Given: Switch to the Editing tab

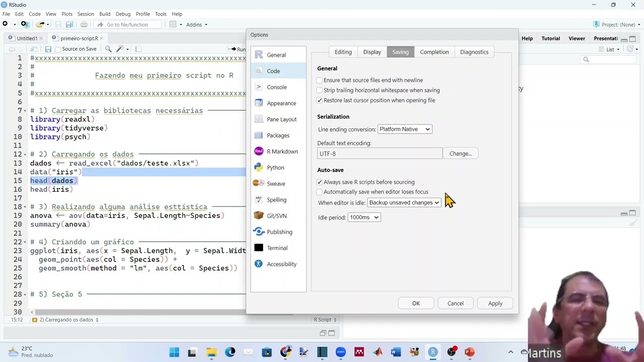Looking at the screenshot, I should (343, 52).
